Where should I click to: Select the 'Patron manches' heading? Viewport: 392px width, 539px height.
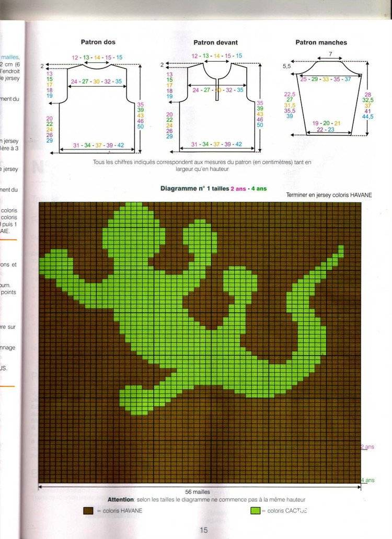pyautogui.click(x=321, y=42)
